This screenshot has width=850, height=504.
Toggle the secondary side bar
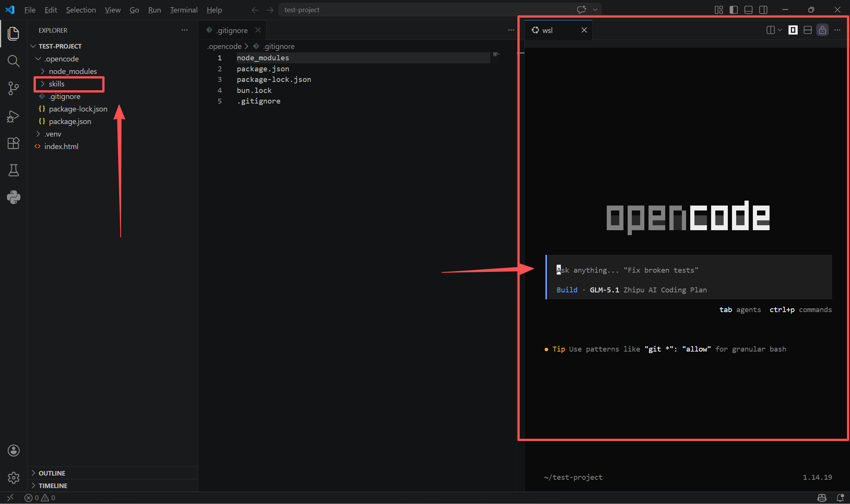[763, 10]
